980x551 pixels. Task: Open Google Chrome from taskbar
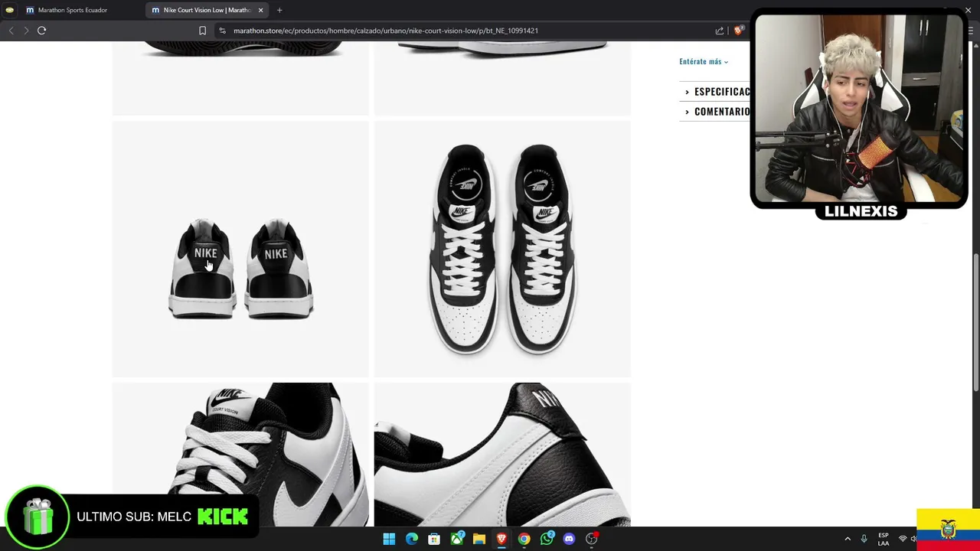pyautogui.click(x=524, y=539)
